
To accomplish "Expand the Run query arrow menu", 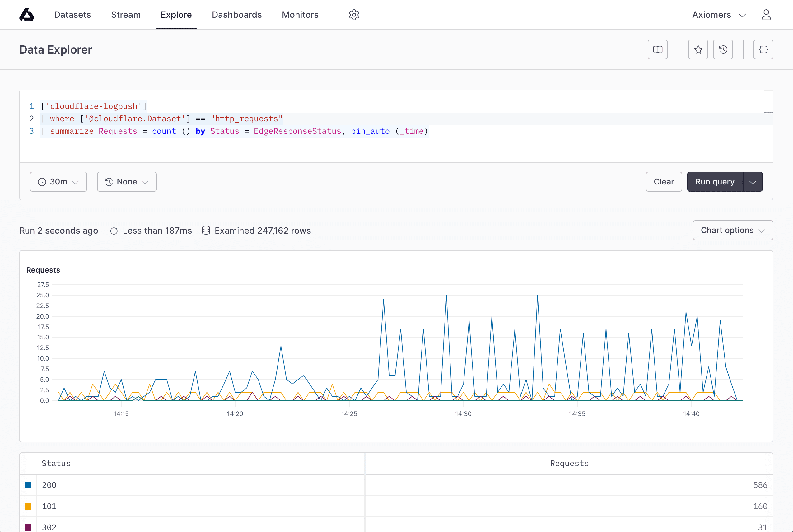I will pos(753,181).
